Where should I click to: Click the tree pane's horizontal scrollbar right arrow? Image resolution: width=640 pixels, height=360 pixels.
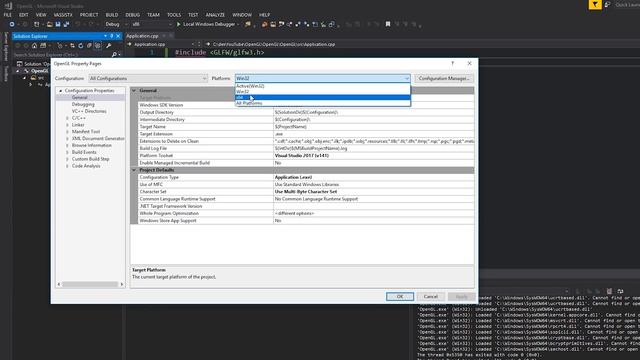[x=122, y=284]
